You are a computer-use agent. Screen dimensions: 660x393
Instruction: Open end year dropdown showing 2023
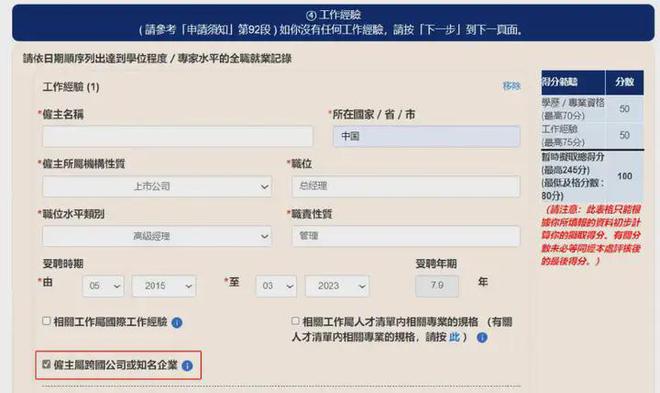pos(337,286)
